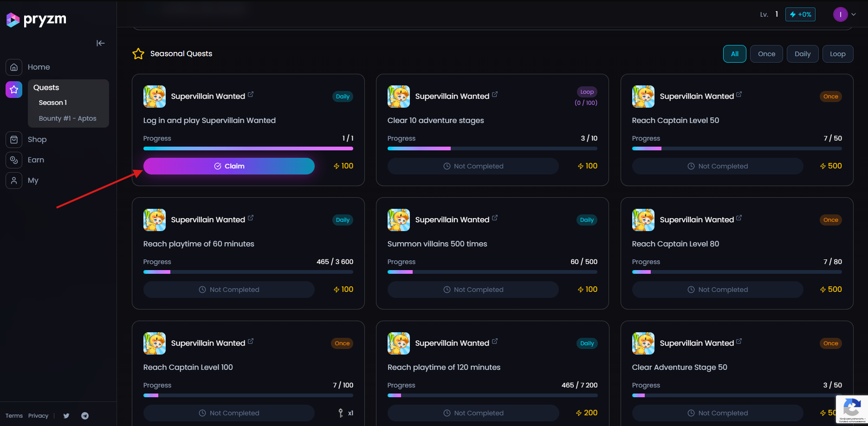Click the My profile icon

click(x=14, y=181)
